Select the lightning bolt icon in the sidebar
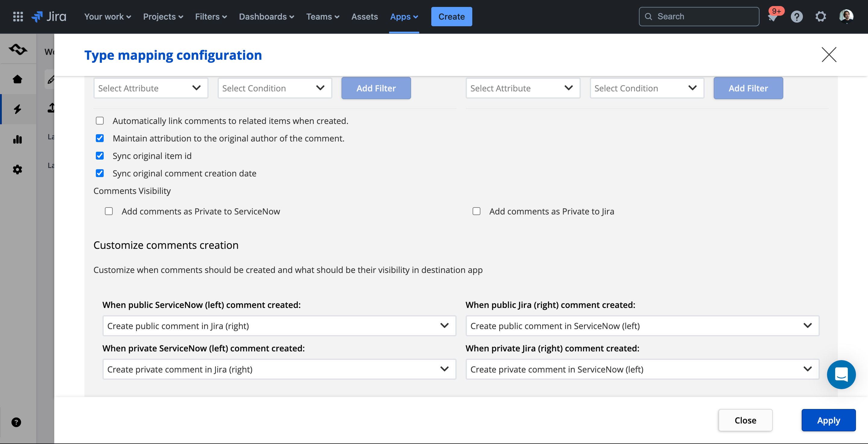This screenshot has width=868, height=444. [x=17, y=109]
